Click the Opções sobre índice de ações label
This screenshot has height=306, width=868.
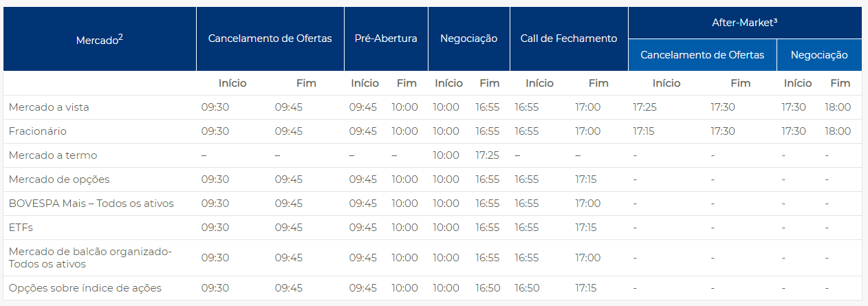point(85,288)
